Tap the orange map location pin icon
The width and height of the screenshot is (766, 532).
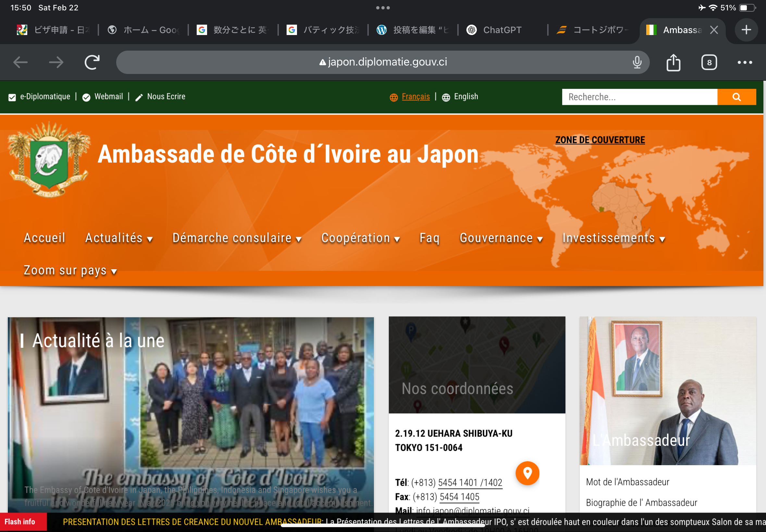click(x=527, y=473)
